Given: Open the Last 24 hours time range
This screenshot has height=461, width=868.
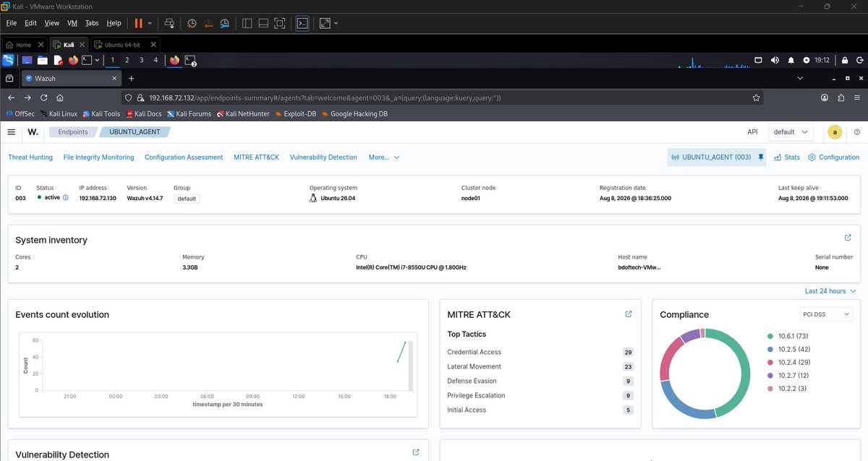Looking at the screenshot, I should coord(830,291).
